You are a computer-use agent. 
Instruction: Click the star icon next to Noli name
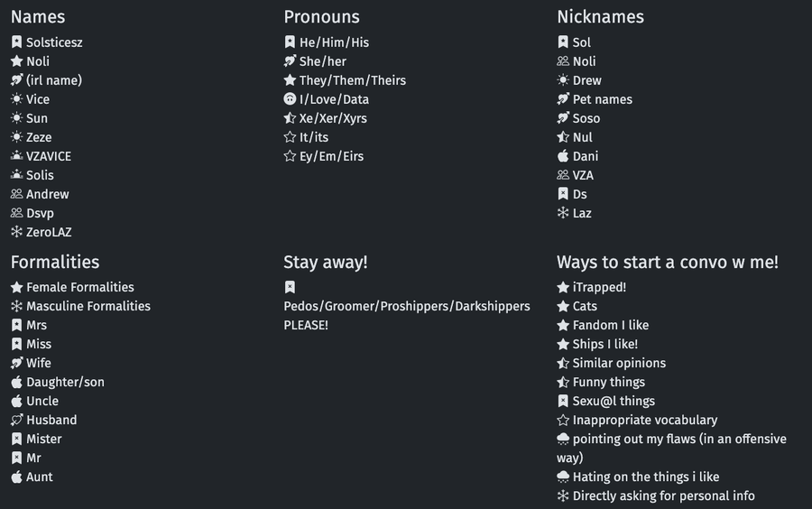[16, 61]
